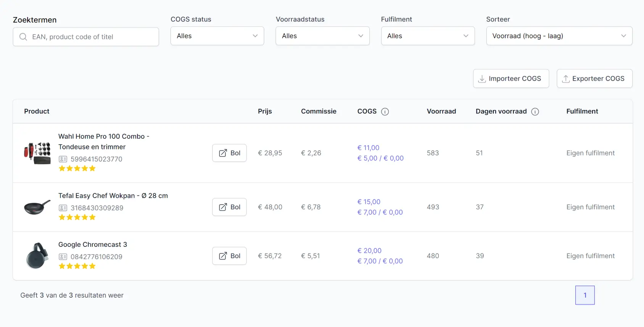Open Wahl Home Pro on Bol
The image size is (644, 327).
(229, 153)
